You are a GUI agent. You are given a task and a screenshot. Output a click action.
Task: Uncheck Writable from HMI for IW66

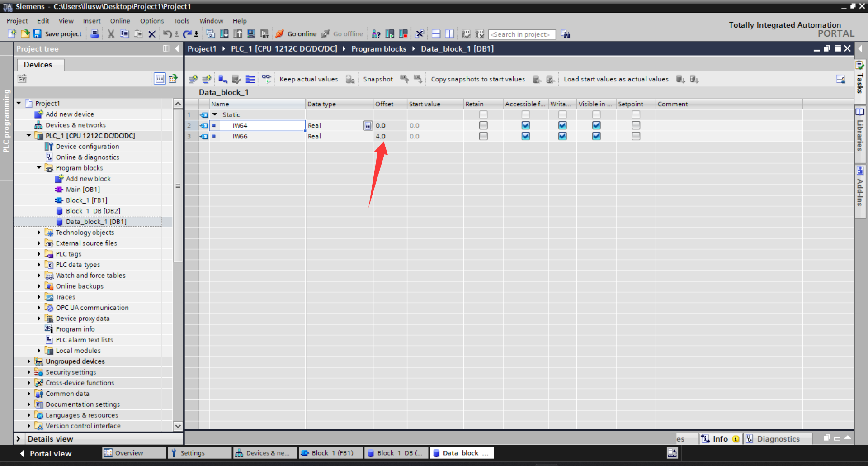tap(562, 136)
